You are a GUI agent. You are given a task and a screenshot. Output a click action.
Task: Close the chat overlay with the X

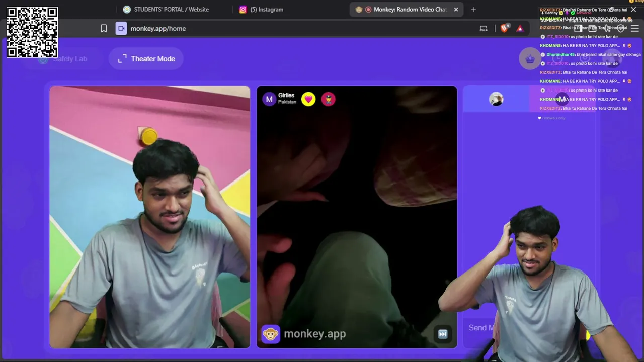633,10
